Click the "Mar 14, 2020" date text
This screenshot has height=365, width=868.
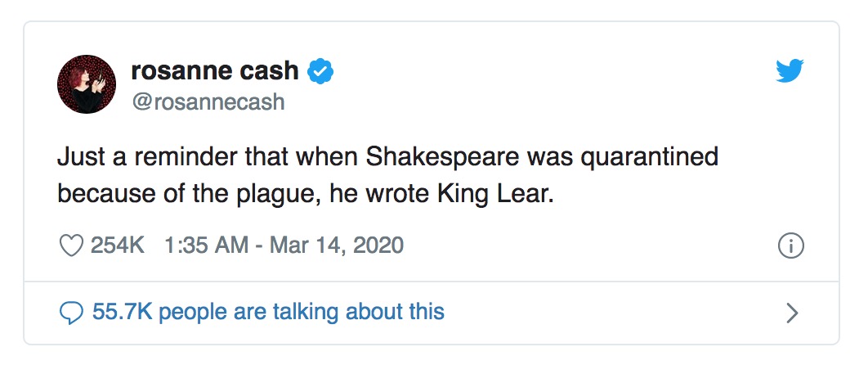click(x=338, y=245)
